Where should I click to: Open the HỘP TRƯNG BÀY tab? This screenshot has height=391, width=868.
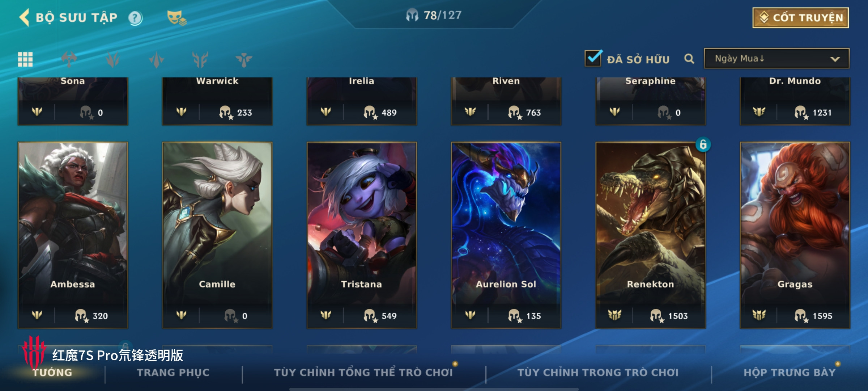(790, 373)
